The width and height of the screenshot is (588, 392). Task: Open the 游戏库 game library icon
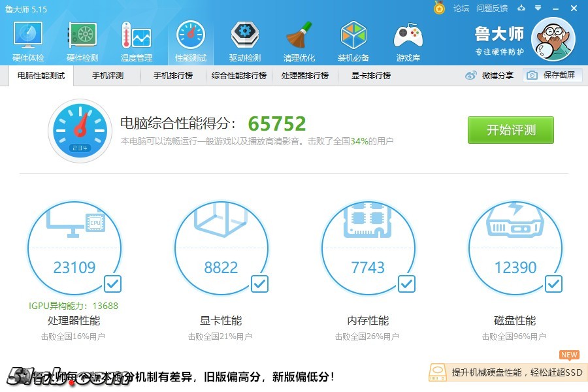pos(408,41)
